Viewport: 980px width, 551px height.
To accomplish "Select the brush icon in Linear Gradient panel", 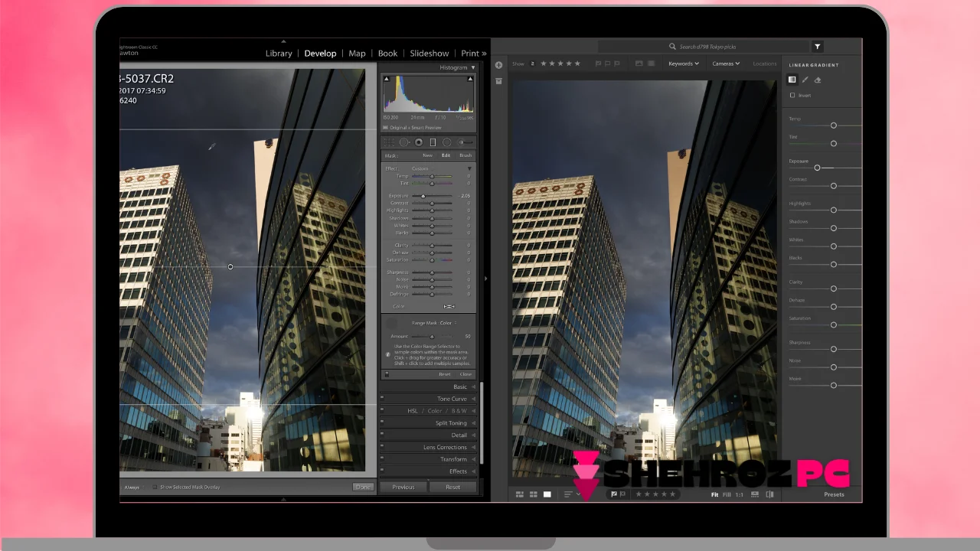I will pyautogui.click(x=805, y=80).
